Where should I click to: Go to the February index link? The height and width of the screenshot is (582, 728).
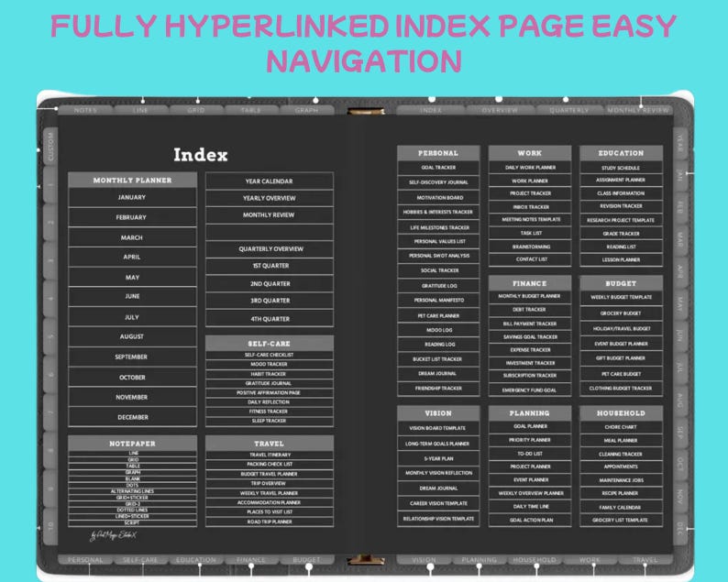coord(132,217)
